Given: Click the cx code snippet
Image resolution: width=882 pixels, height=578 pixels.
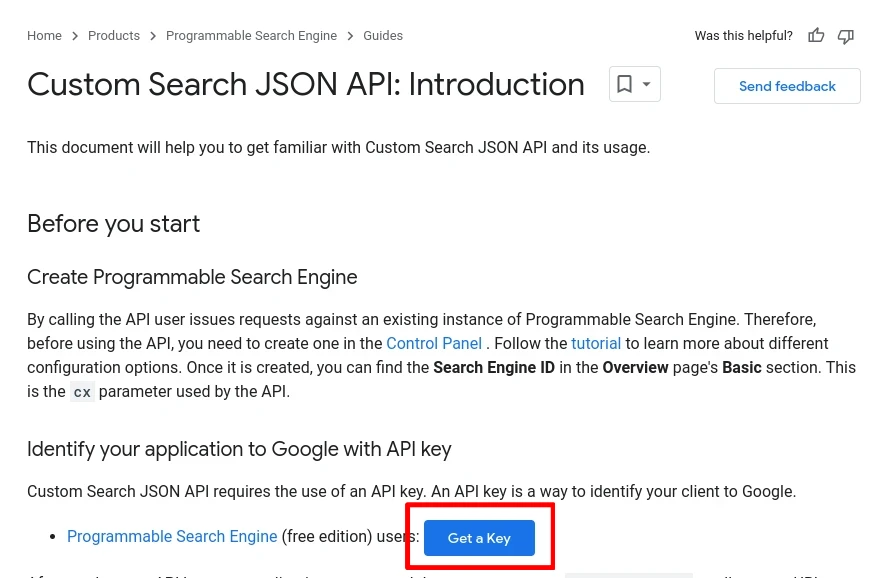Looking at the screenshot, I should (82, 392).
